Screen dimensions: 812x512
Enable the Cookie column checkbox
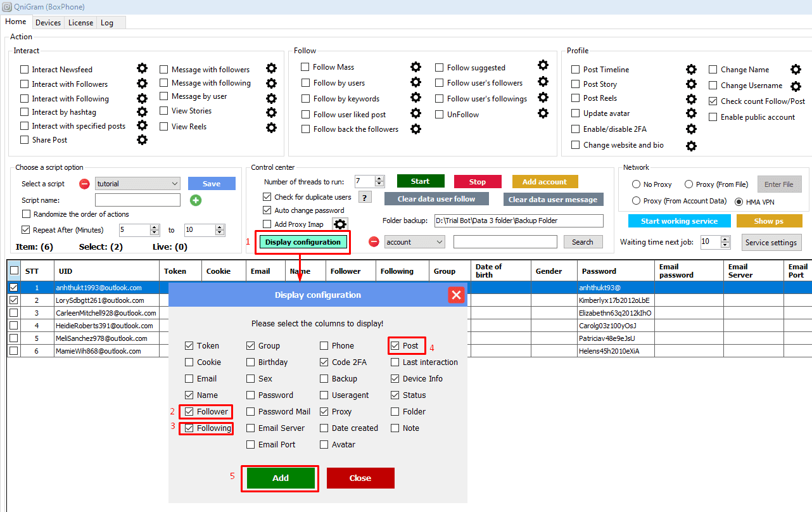(189, 362)
